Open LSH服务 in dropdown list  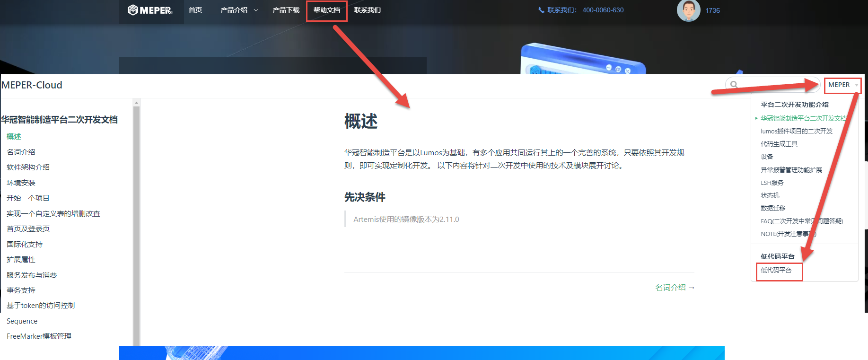(x=772, y=183)
